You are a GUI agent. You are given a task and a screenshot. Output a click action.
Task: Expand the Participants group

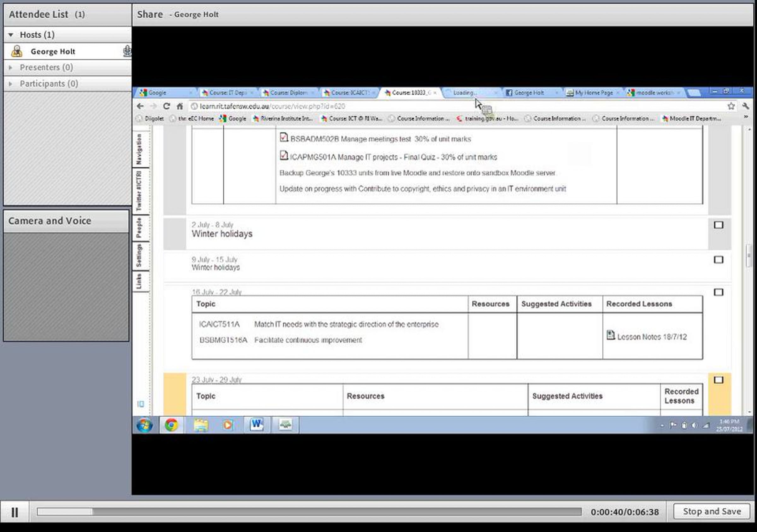(x=11, y=84)
